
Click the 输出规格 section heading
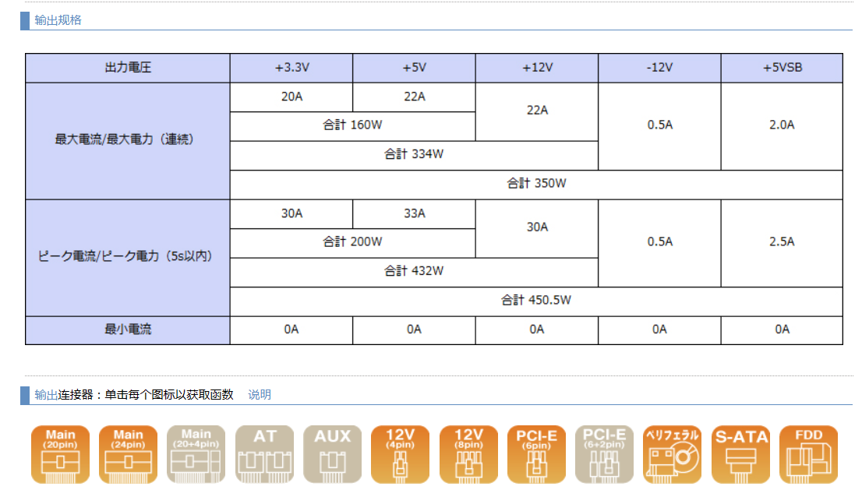[x=58, y=20]
